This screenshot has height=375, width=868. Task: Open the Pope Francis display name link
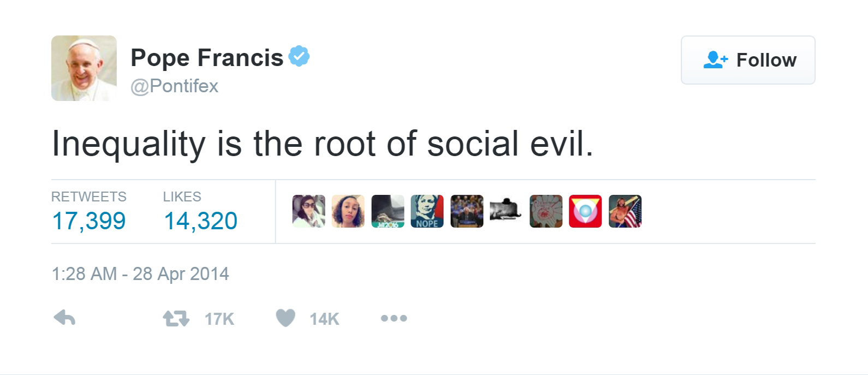[x=207, y=57]
